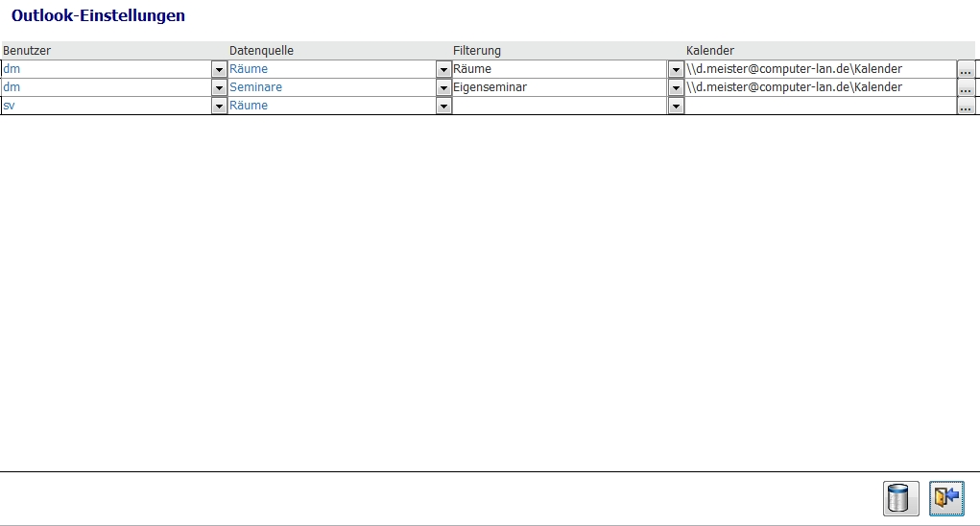
Task: Click the Eigenseminar filter text field
Action: 559,87
